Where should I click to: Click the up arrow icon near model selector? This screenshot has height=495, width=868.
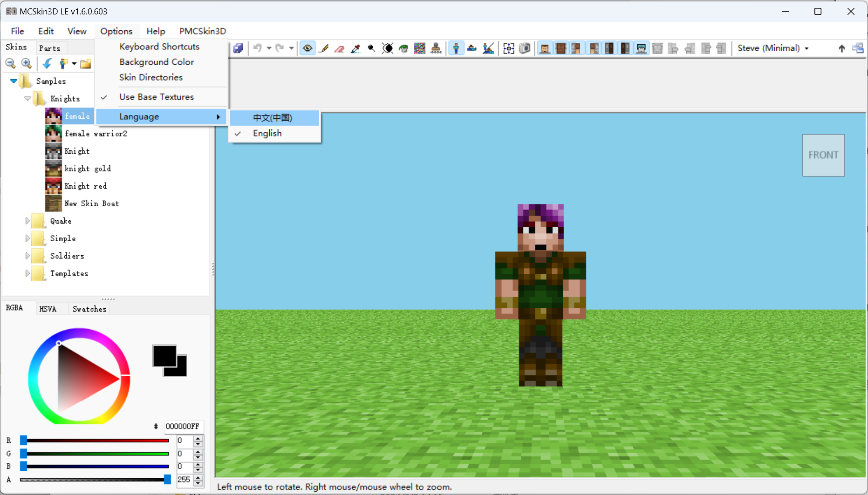pyautogui.click(x=841, y=48)
